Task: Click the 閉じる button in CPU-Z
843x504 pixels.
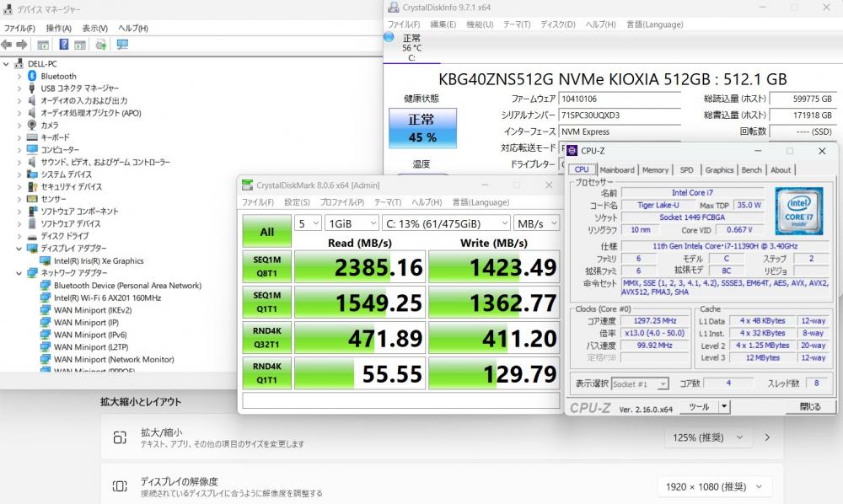Action: tap(809, 406)
